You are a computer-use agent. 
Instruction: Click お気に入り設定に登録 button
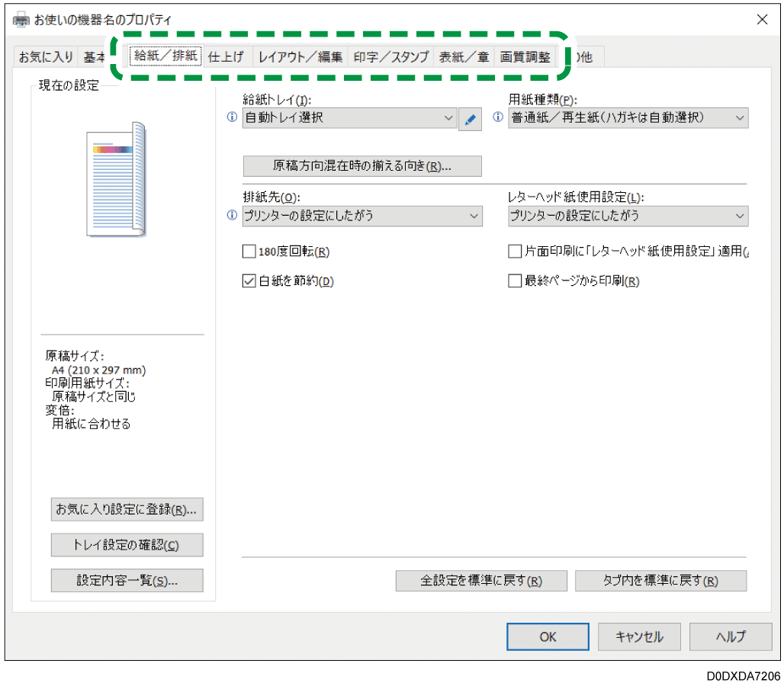point(127,510)
